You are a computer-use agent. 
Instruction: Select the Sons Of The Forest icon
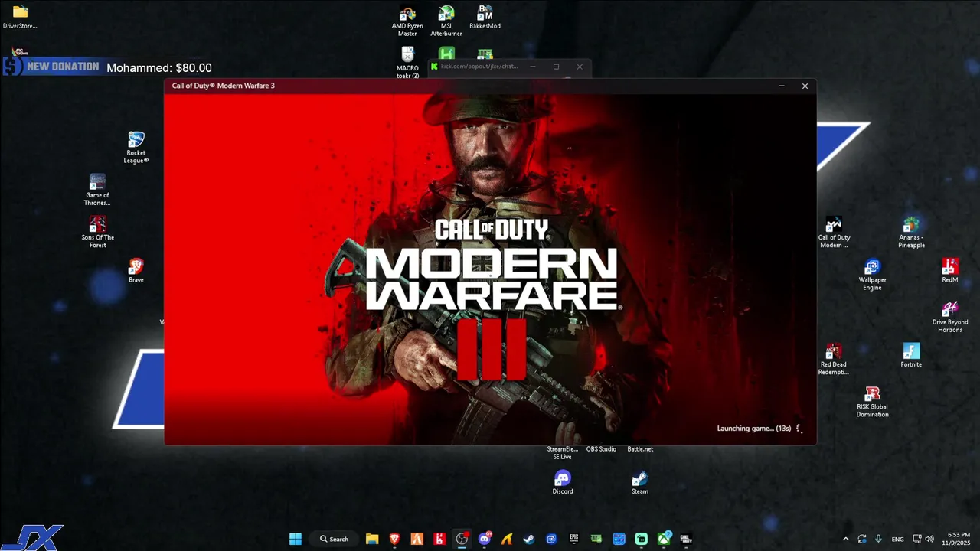[97, 232]
